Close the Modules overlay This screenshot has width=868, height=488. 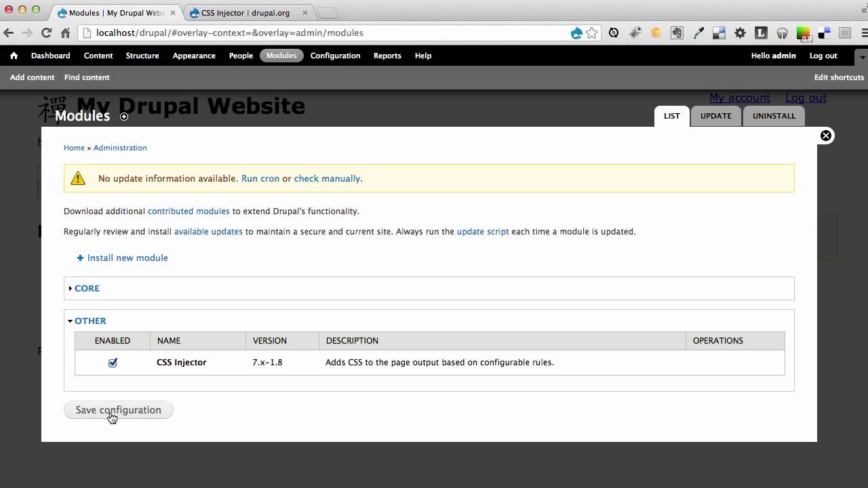pos(826,136)
